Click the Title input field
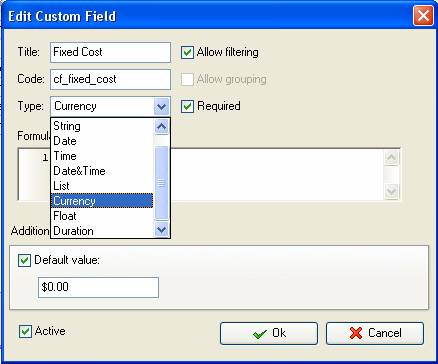438x364 pixels. point(110,52)
